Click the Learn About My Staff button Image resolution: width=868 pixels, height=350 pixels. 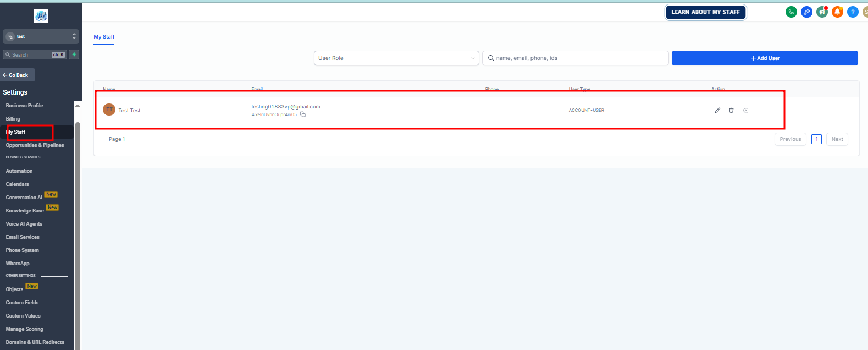coord(705,12)
